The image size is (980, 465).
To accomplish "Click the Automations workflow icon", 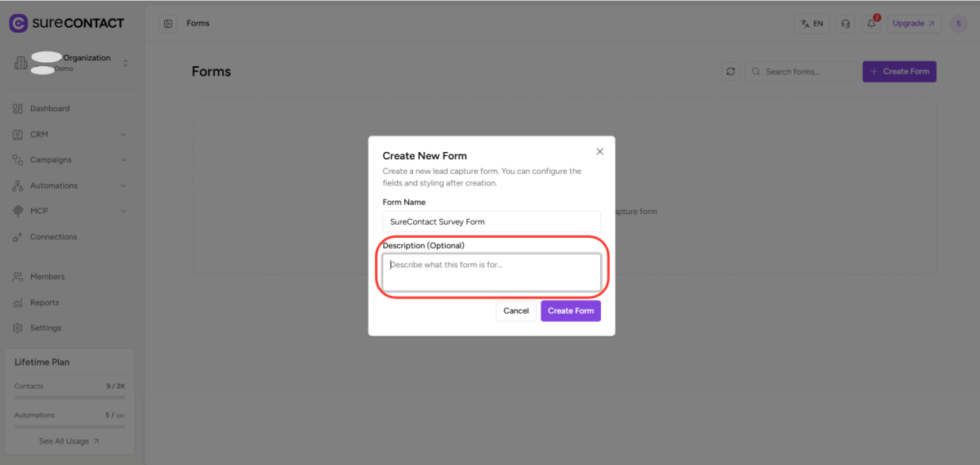I will click(x=18, y=186).
